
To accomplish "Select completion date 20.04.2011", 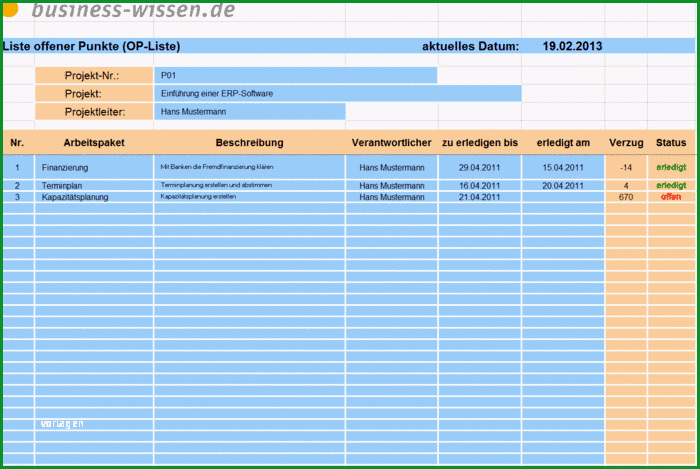I will pos(563,185).
